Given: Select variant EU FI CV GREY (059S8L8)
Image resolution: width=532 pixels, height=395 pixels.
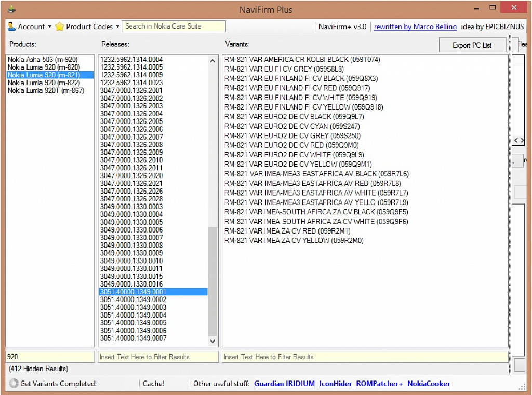Looking at the screenshot, I should tap(365, 69).
